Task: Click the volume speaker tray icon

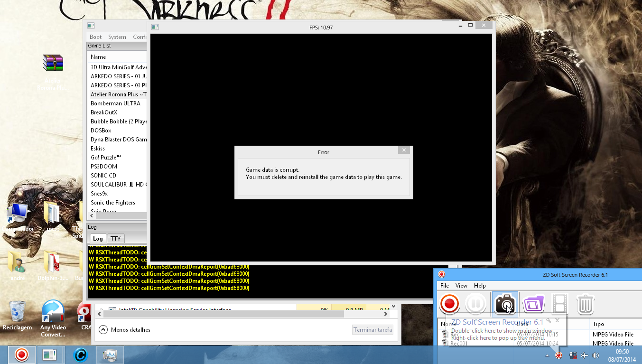Action: [x=595, y=355]
